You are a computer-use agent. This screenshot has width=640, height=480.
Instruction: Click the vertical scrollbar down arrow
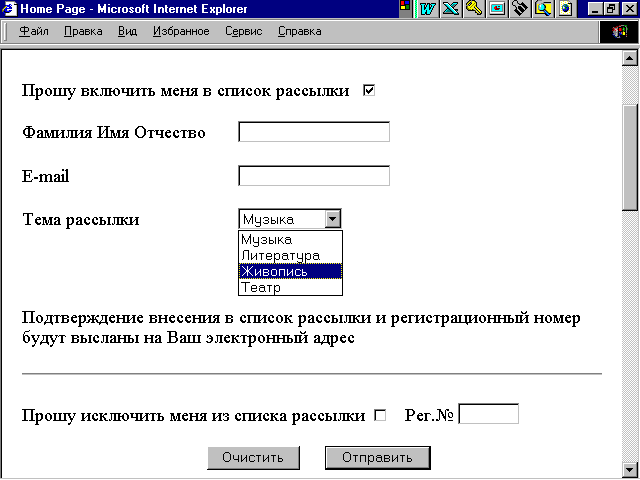point(629,469)
